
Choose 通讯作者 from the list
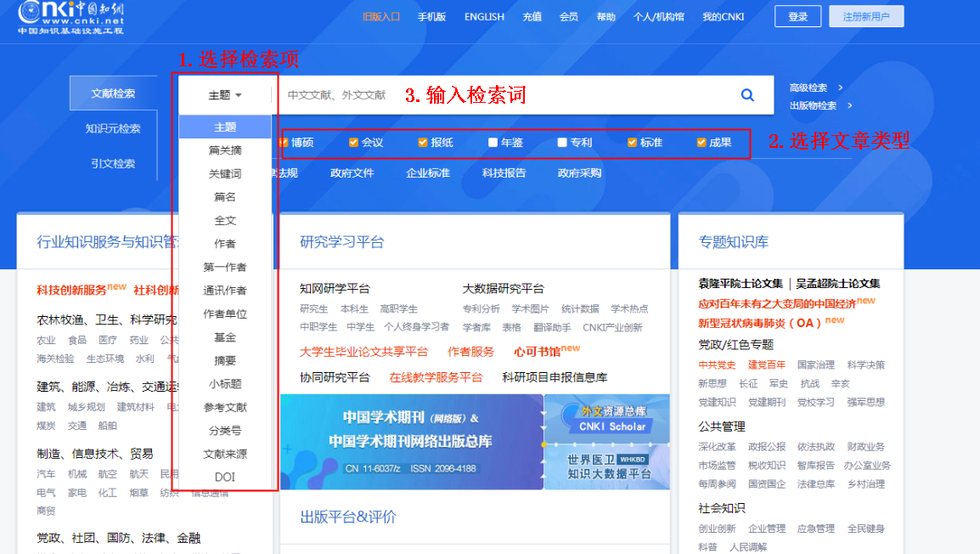point(225,291)
